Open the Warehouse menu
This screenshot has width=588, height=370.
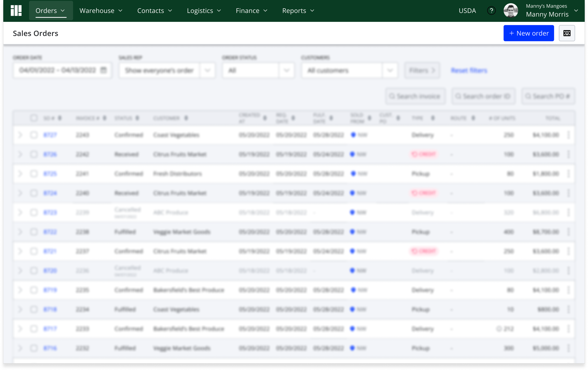coord(101,11)
